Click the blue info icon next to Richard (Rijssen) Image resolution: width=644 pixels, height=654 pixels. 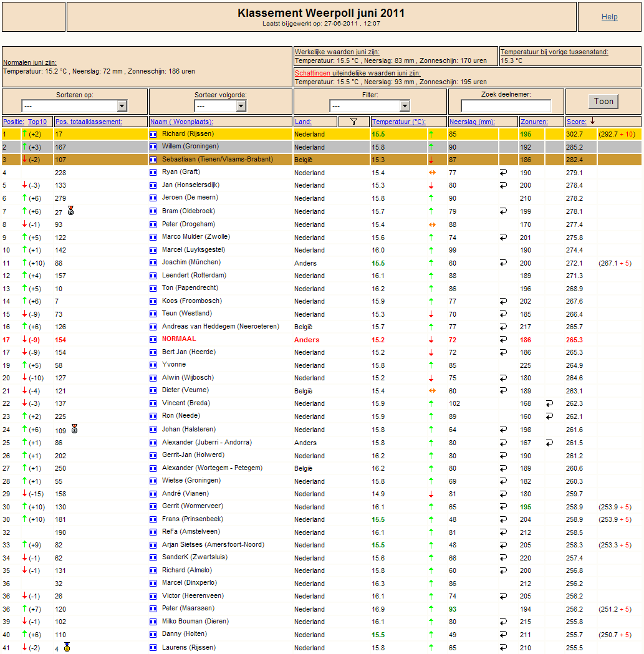click(x=153, y=134)
